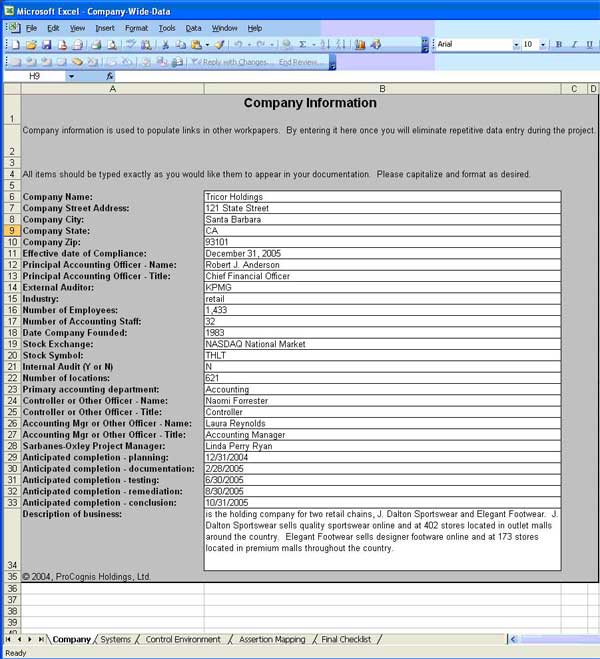600x659 pixels.
Task: Click the yellow Edit Comment icon in the reviewing toolbar
Action: pyautogui.click(x=77, y=62)
